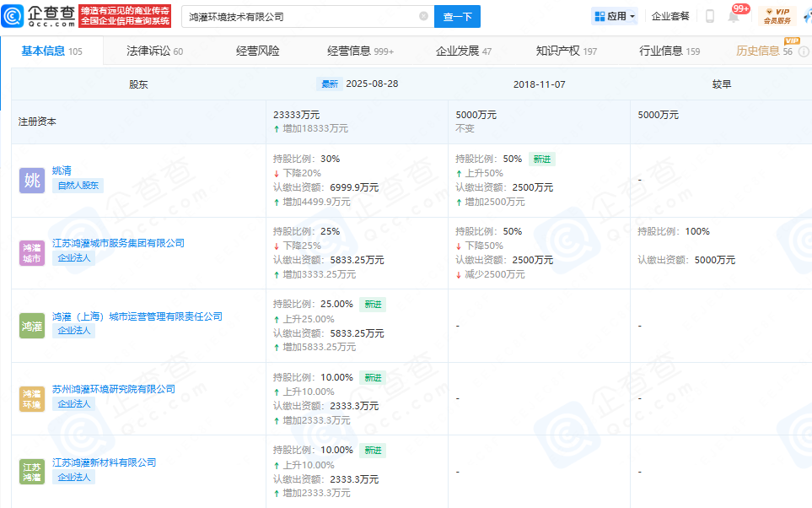
Task: Click 企业法人 tag under 江苏鸿灌城市服务集团
Action: click(x=73, y=258)
